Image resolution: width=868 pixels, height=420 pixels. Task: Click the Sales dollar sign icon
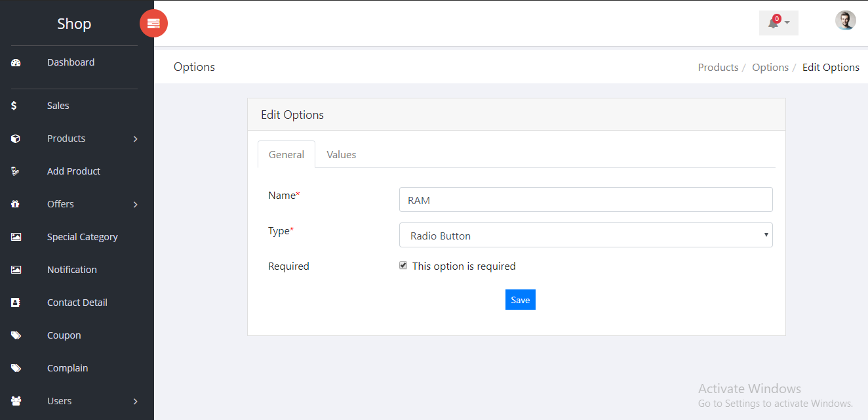[x=14, y=106]
